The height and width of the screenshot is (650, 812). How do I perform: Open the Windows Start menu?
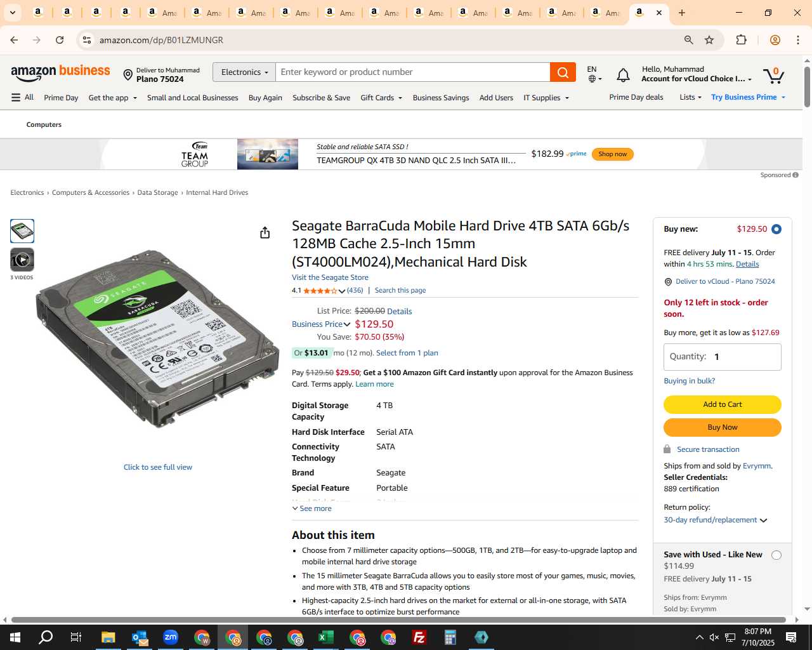coord(15,637)
